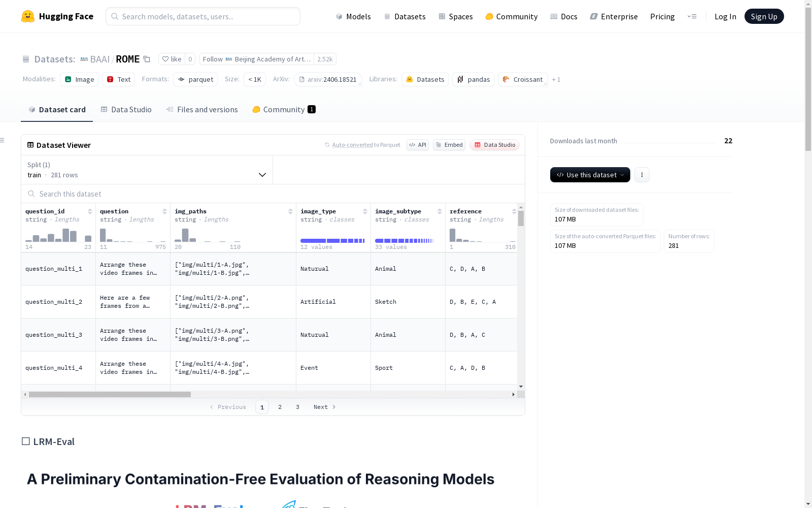Image resolution: width=812 pixels, height=508 pixels.
Task: Click the Sport image_subtype cell
Action: point(408,368)
